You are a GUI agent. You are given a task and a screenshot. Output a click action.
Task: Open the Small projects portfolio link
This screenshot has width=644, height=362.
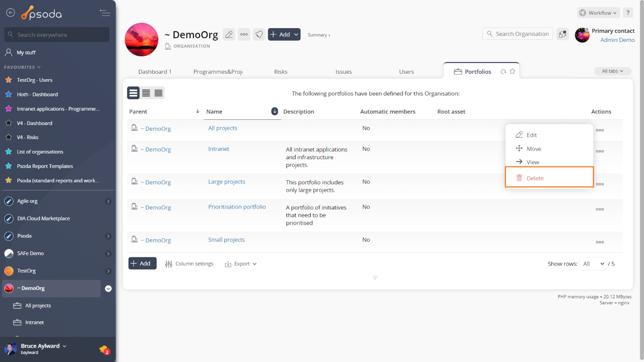pos(226,240)
